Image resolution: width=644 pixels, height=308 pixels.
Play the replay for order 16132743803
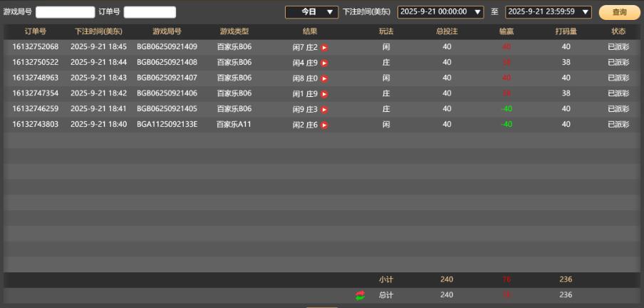tap(324, 125)
